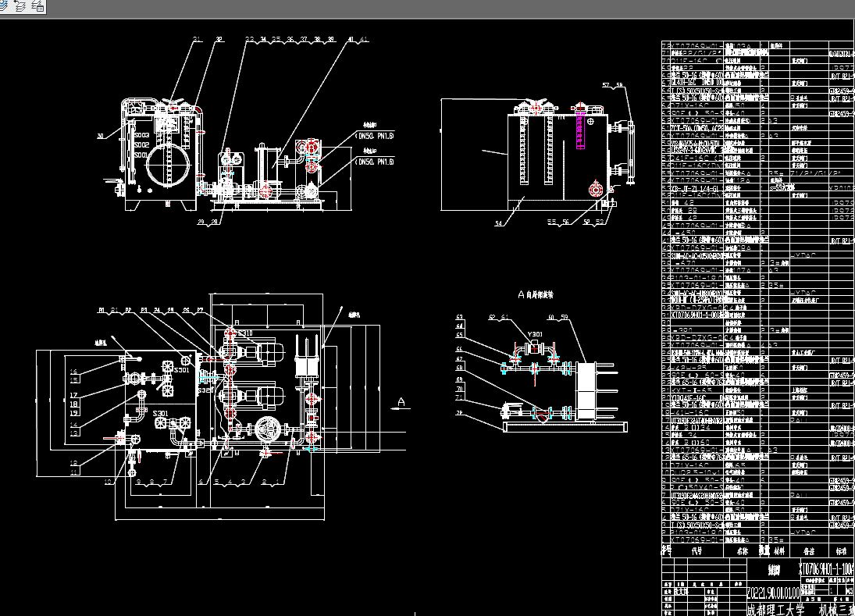Select the Y301 valve label in detail view
The width and height of the screenshot is (855, 616).
535,334
